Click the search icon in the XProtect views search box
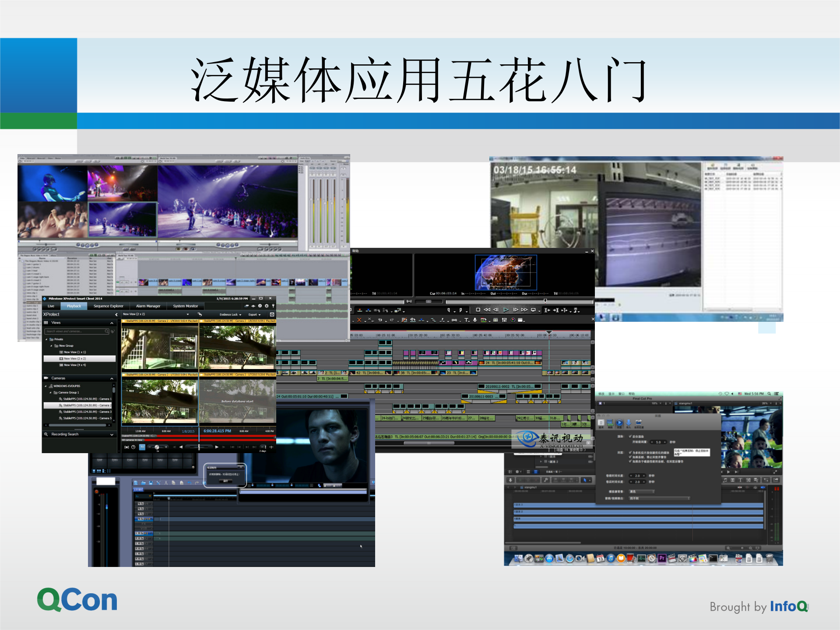Viewport: 840px width, 630px height. coord(107,331)
